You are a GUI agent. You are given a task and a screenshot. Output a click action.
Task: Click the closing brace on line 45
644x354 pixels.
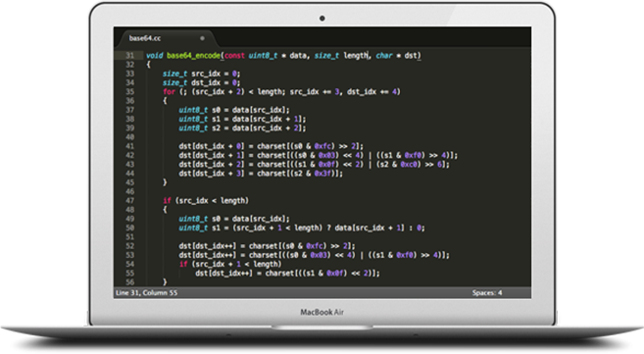click(x=165, y=182)
